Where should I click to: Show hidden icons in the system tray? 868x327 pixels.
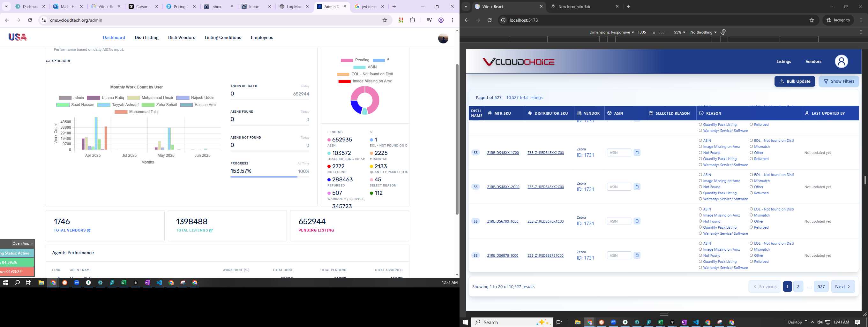pyautogui.click(x=812, y=322)
